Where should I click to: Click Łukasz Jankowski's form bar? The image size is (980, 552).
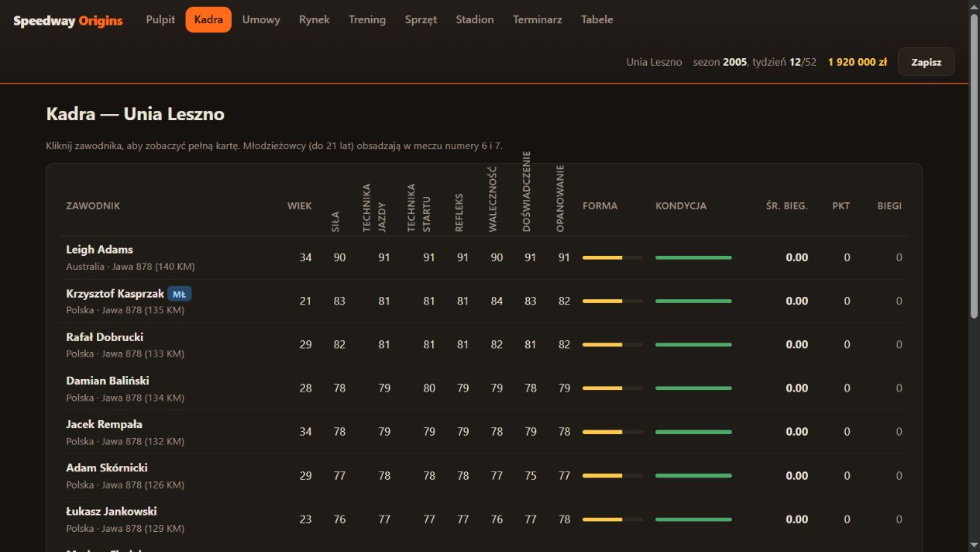tap(612, 519)
